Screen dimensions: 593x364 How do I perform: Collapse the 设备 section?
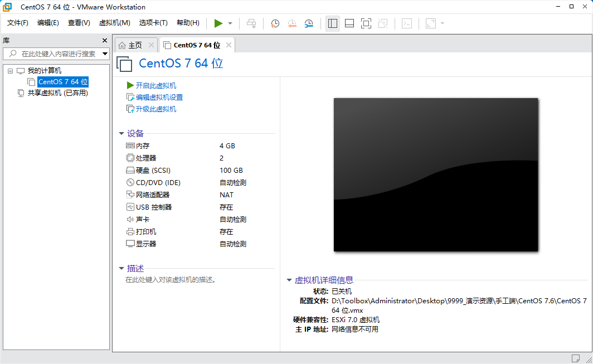(121, 133)
